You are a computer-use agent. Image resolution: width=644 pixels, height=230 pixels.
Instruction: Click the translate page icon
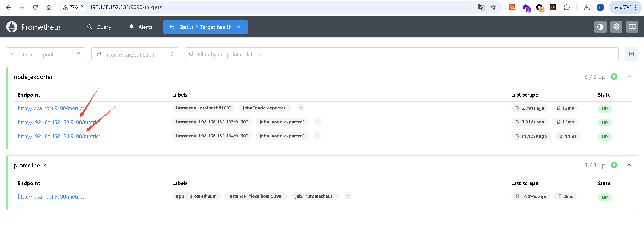(x=481, y=7)
